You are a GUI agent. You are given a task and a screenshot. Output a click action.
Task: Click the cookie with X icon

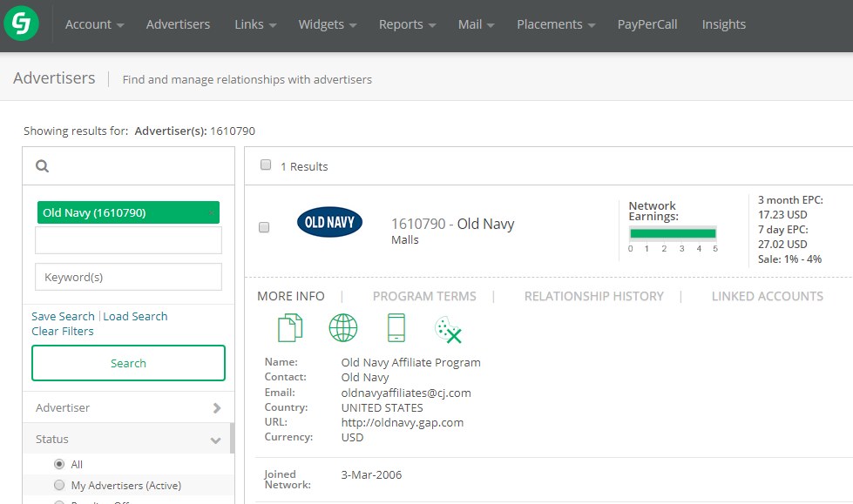[x=448, y=329]
